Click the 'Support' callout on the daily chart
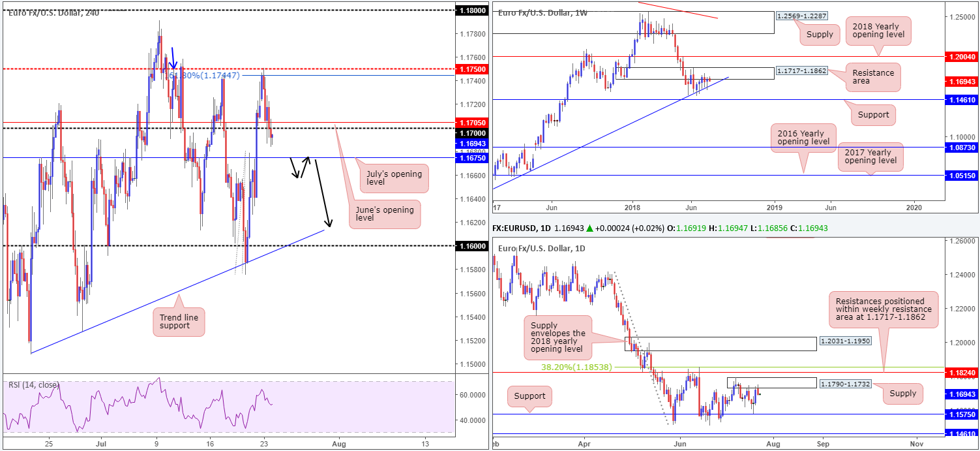 click(x=530, y=396)
